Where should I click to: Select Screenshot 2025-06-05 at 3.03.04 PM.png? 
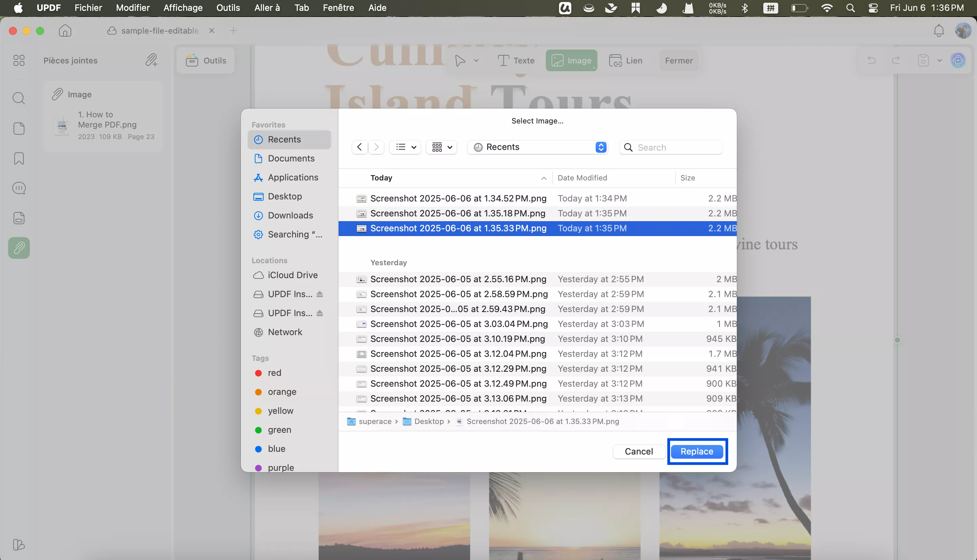point(537,324)
